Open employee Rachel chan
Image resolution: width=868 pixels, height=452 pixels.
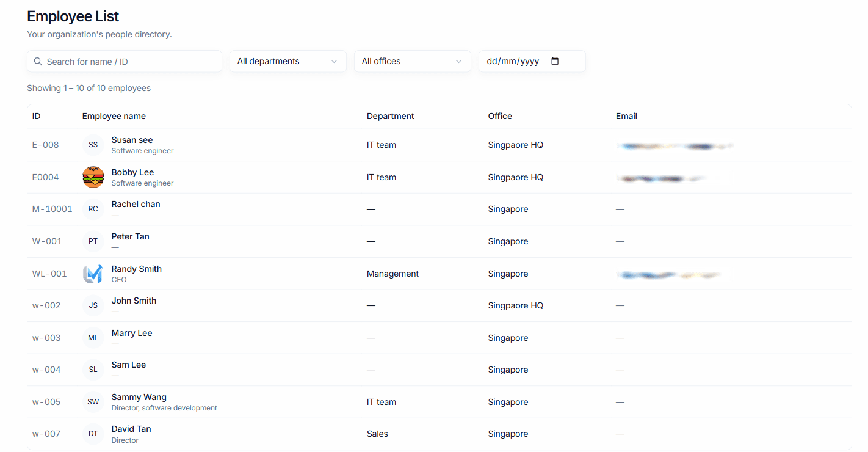coord(136,204)
